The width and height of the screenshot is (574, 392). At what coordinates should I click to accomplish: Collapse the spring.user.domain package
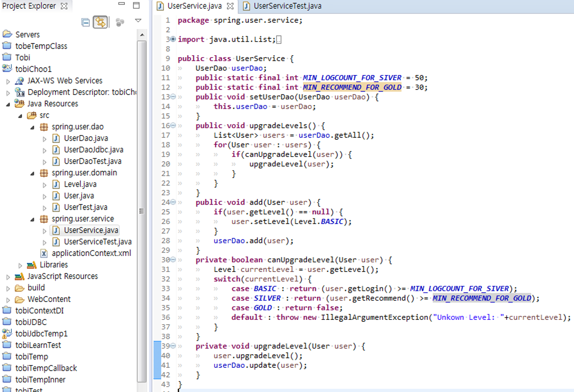pos(32,173)
